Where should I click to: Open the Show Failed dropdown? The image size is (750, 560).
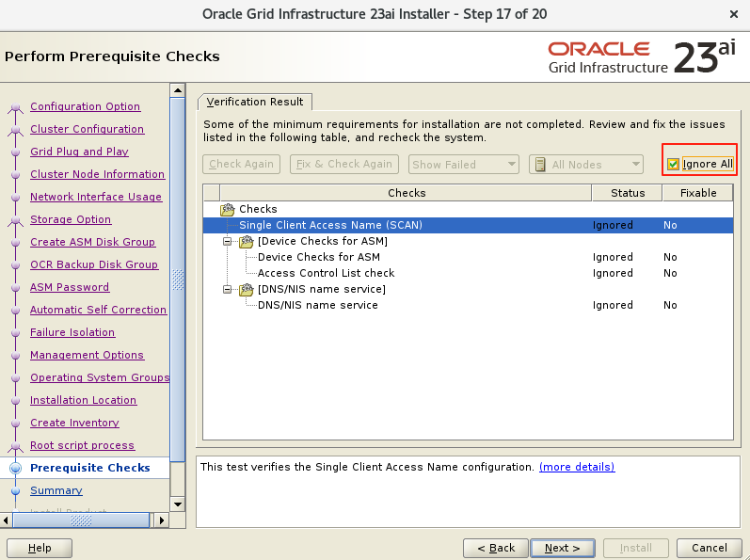(464, 165)
